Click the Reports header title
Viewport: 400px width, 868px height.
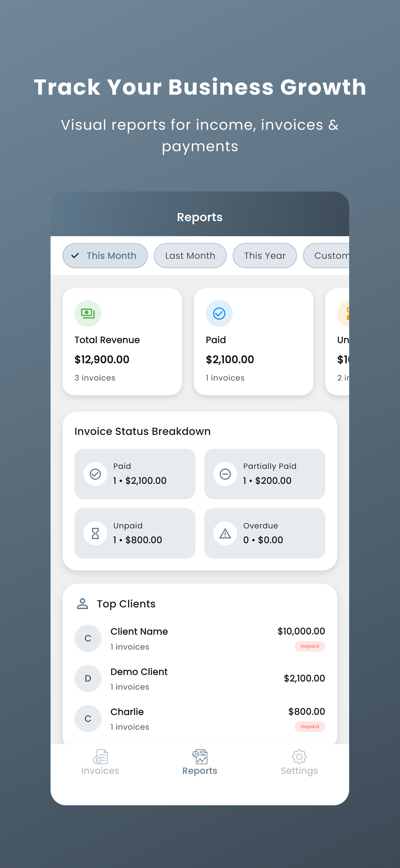[x=200, y=217]
